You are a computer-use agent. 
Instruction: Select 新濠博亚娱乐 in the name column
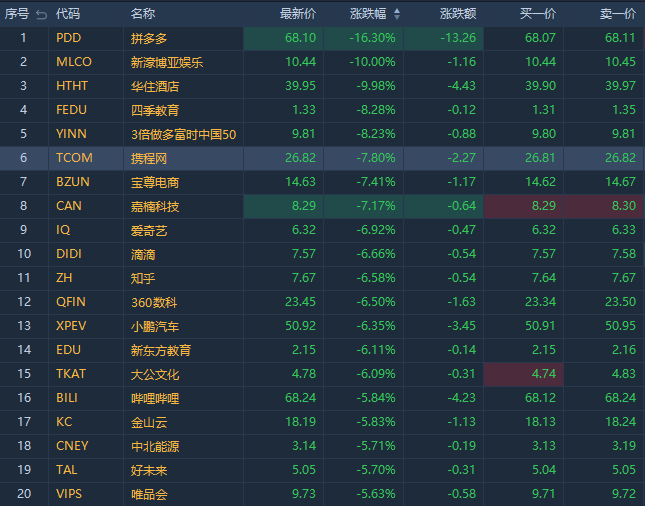tap(167, 62)
